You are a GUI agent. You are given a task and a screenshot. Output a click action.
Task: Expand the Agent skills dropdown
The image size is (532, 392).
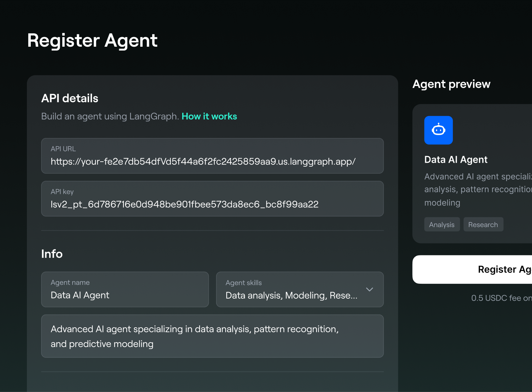tap(291, 295)
